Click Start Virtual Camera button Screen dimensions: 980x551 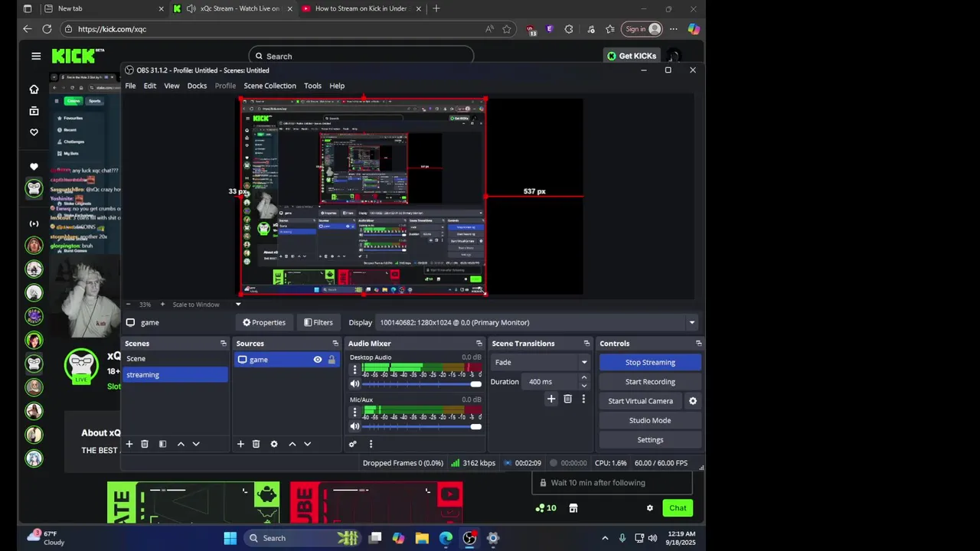click(x=641, y=401)
